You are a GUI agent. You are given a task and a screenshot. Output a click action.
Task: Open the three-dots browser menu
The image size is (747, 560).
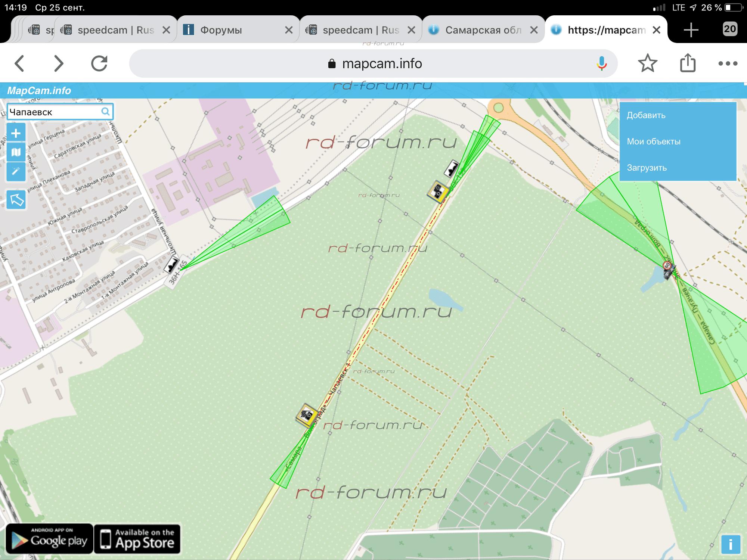(728, 63)
